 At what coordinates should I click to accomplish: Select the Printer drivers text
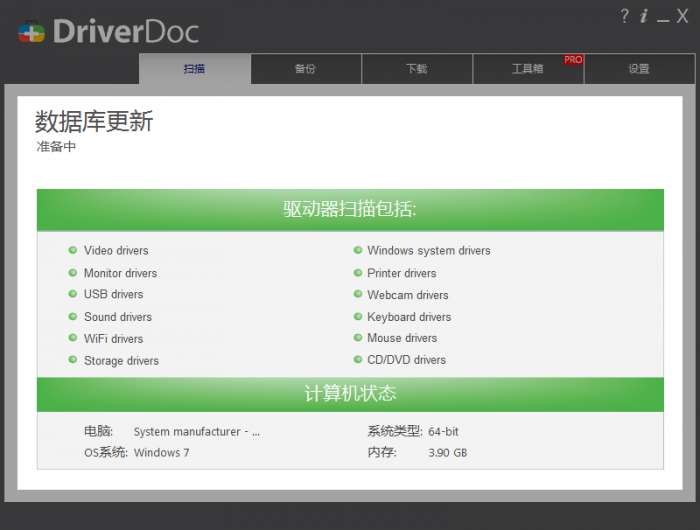[402, 273]
